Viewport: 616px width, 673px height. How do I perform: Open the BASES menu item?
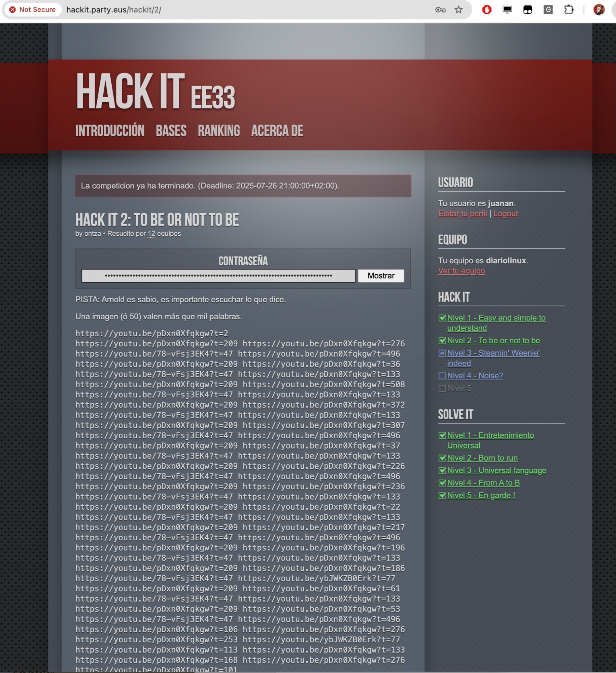[171, 131]
